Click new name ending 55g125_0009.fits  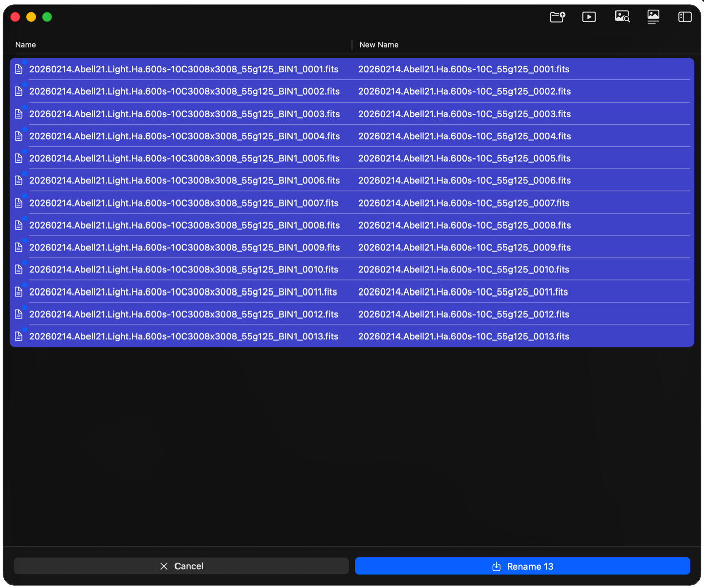pos(464,247)
